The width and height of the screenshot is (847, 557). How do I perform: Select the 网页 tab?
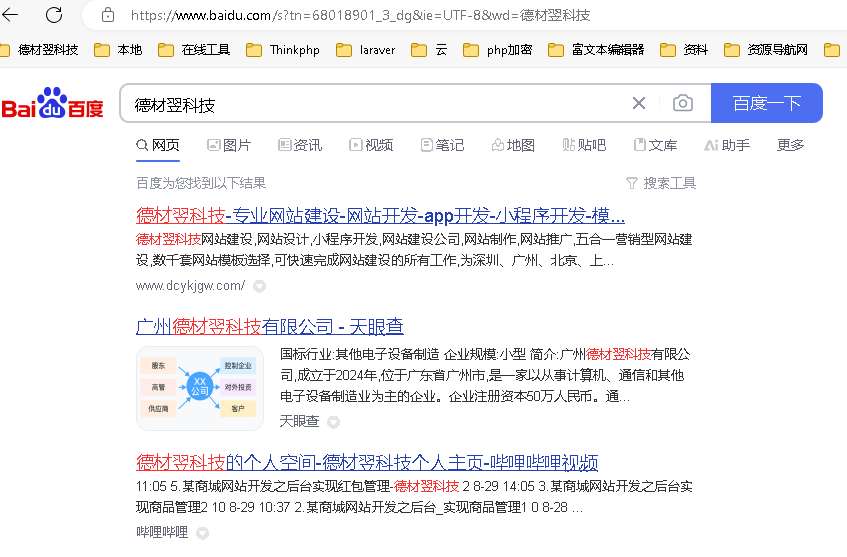tap(158, 145)
